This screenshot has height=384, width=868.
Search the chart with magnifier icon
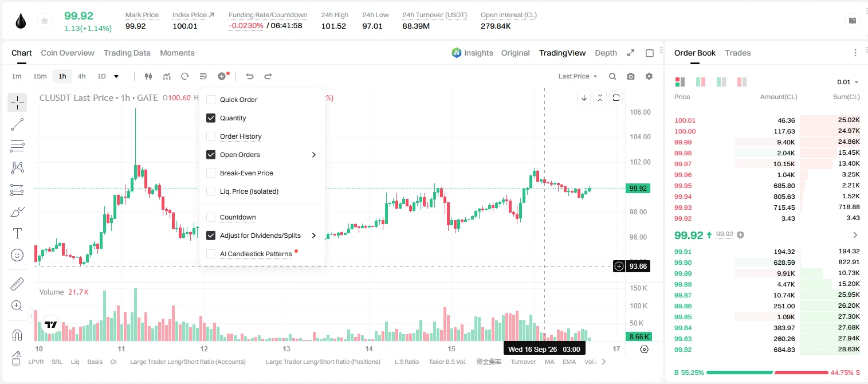612,76
